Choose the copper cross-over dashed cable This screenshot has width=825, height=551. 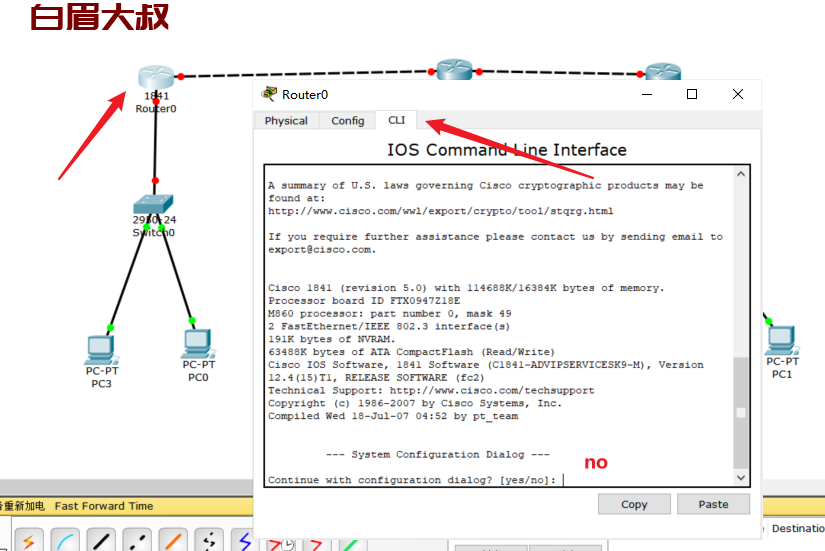[x=137, y=541]
